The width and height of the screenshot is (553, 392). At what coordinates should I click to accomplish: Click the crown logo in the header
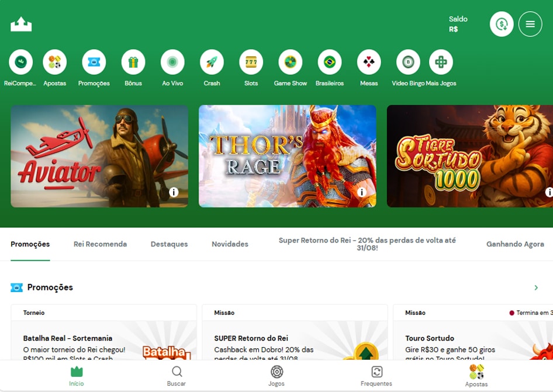21,25
